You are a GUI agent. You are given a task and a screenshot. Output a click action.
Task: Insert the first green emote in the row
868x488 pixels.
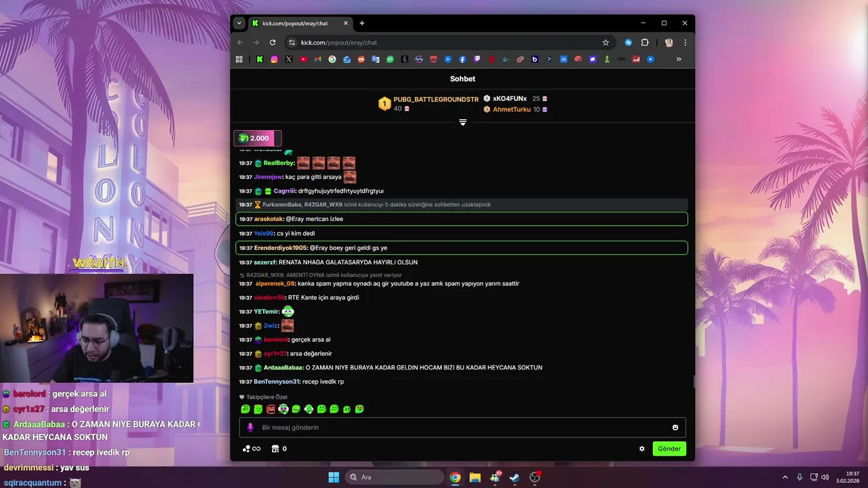pos(245,409)
